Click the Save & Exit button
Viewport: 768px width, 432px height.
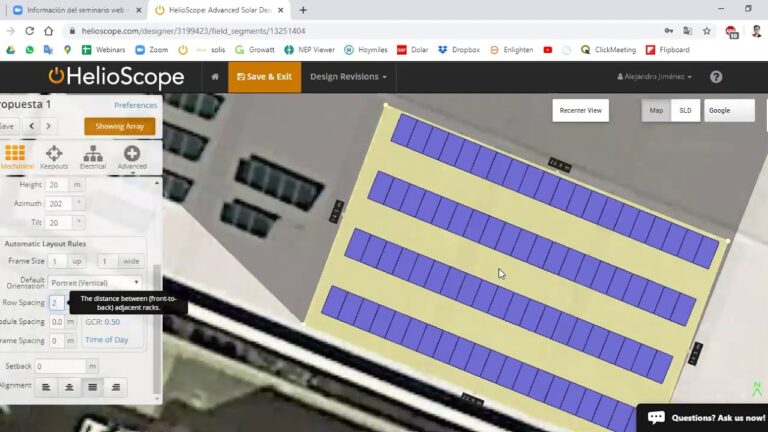(x=264, y=77)
